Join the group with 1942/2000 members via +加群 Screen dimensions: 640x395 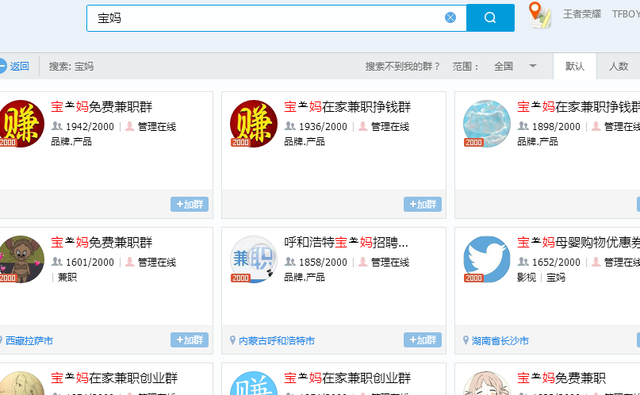pyautogui.click(x=189, y=204)
